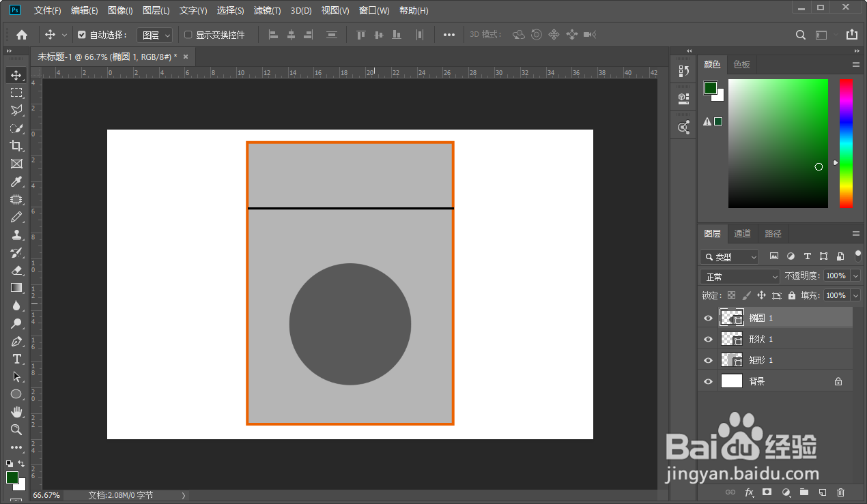This screenshot has height=504, width=867.
Task: Select the Crop tool
Action: pyautogui.click(x=16, y=146)
